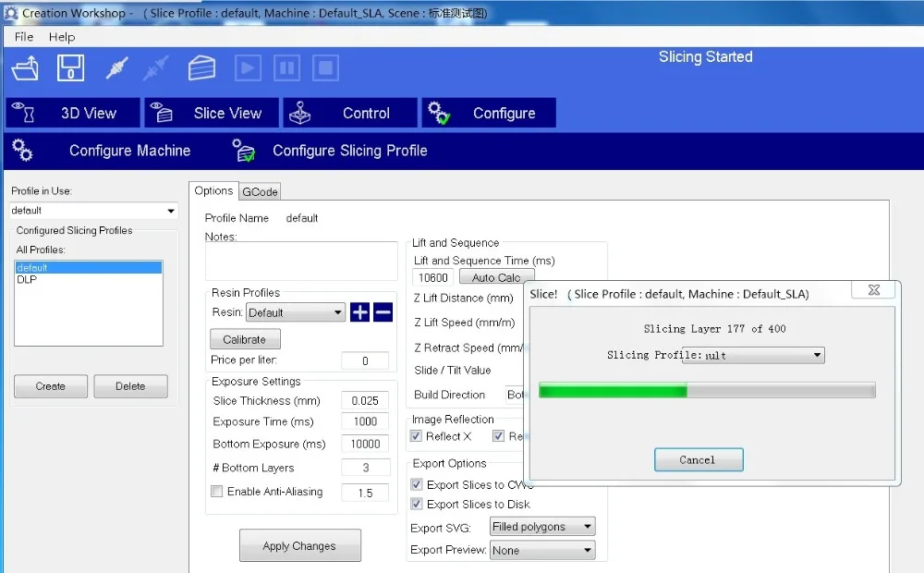Open the Help menu
Screen dimensions: 924x573
point(62,37)
